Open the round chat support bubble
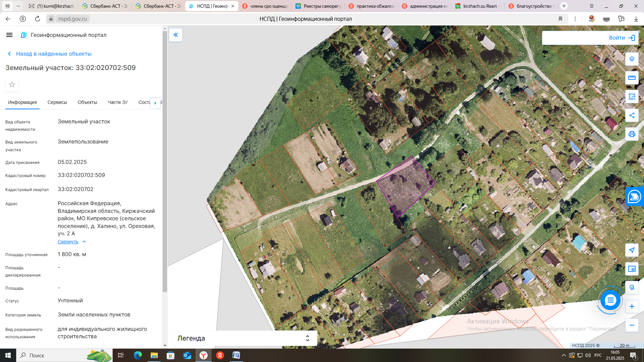Screen dimensions: 644x362 (610, 300)
